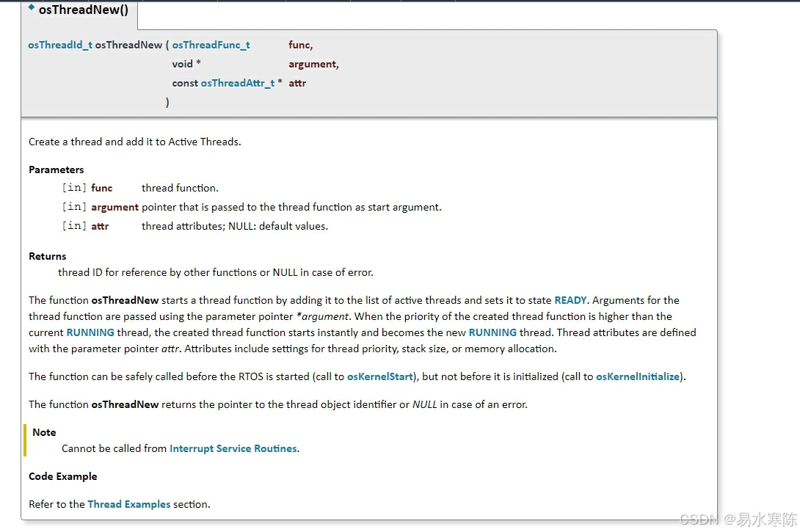Click 'Create a thread and add it to Active Threads.'
This screenshot has width=800, height=532.
tap(135, 142)
